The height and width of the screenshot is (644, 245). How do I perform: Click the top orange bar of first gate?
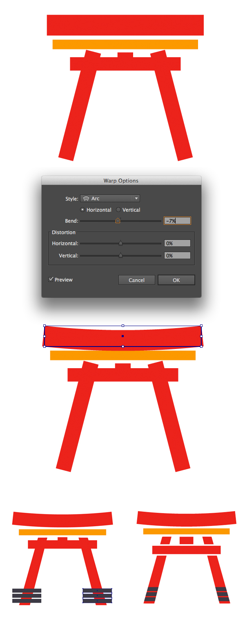(125, 44)
